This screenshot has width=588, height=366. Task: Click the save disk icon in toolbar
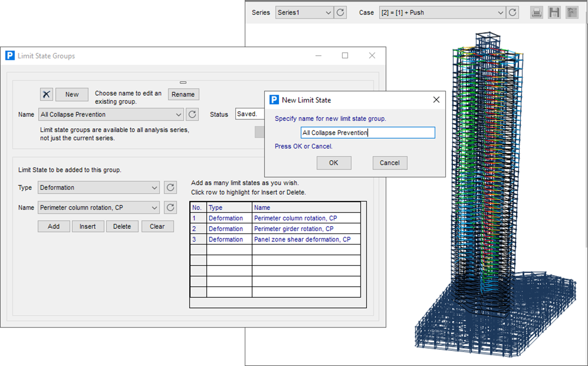(x=554, y=12)
